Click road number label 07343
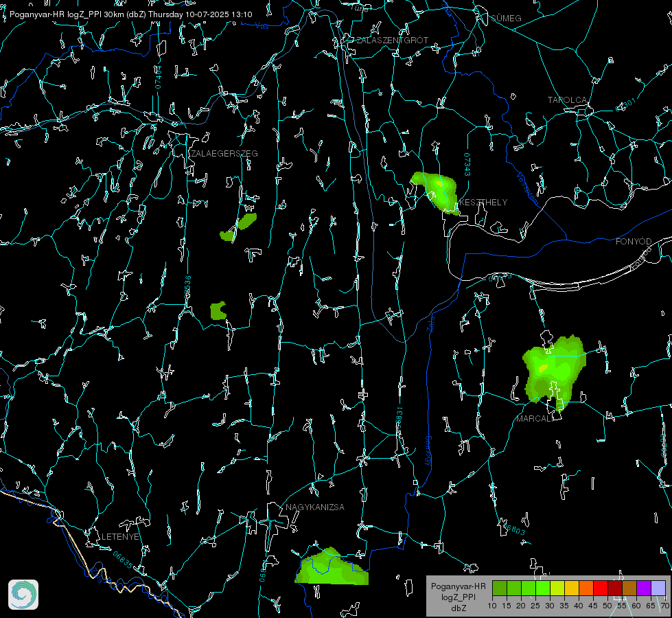672x618 pixels. (x=467, y=164)
